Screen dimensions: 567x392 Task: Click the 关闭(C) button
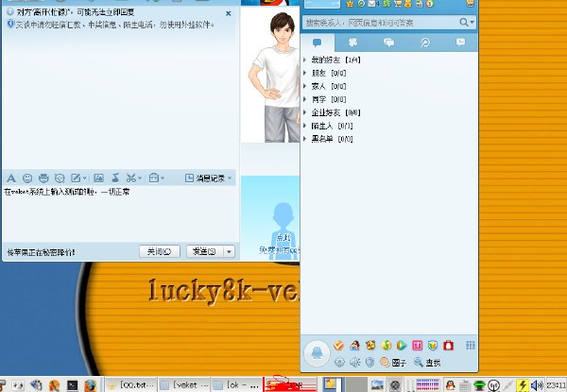coord(160,251)
